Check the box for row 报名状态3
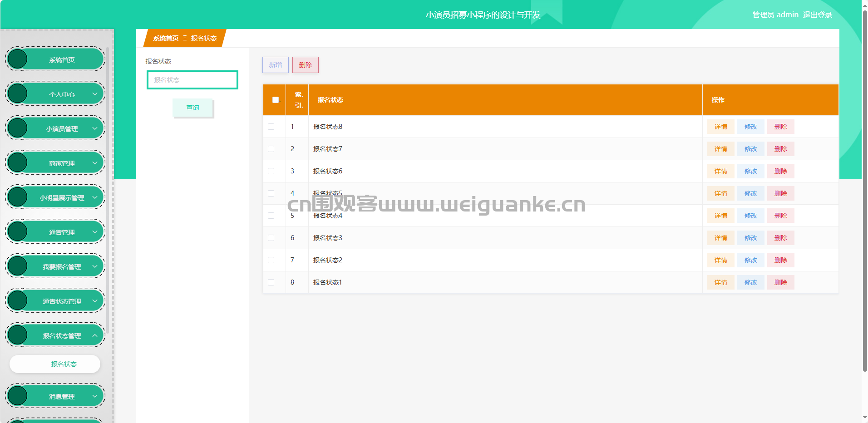 271,238
